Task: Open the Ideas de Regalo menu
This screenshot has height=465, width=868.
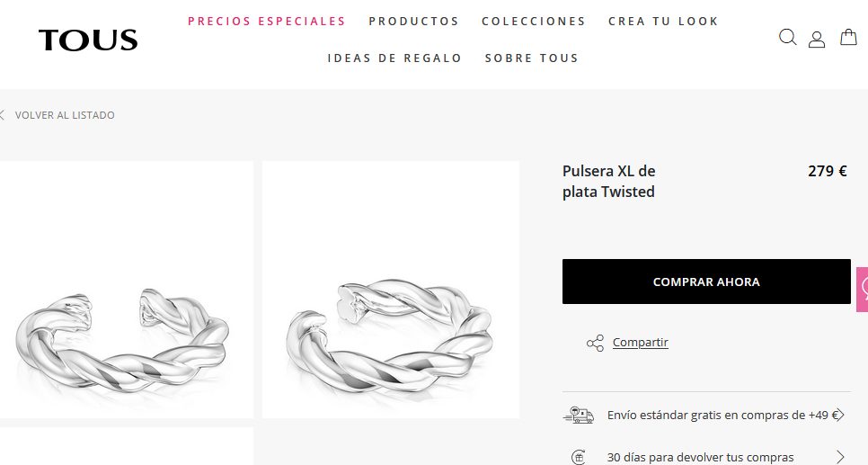Action: pos(394,58)
